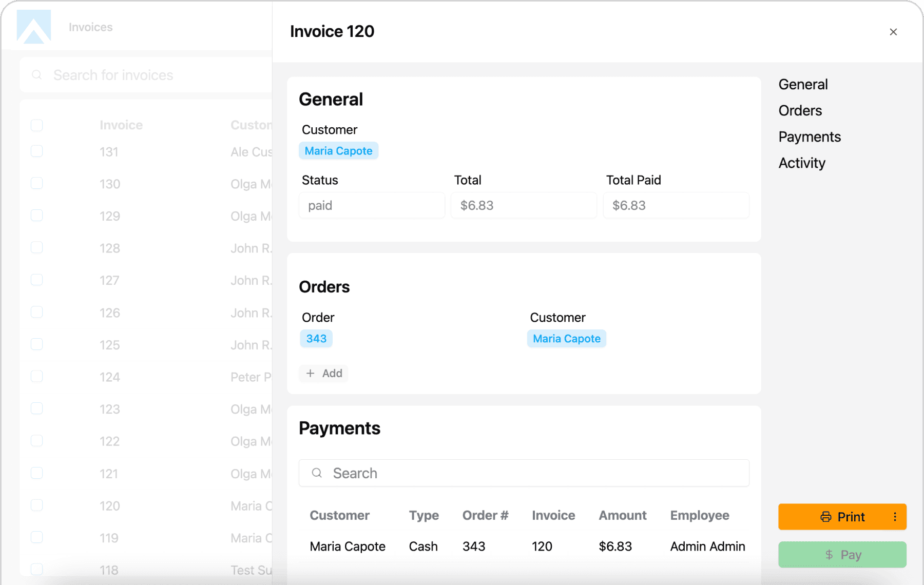Open the Status field showing paid
The height and width of the screenshot is (585, 924).
[371, 205]
